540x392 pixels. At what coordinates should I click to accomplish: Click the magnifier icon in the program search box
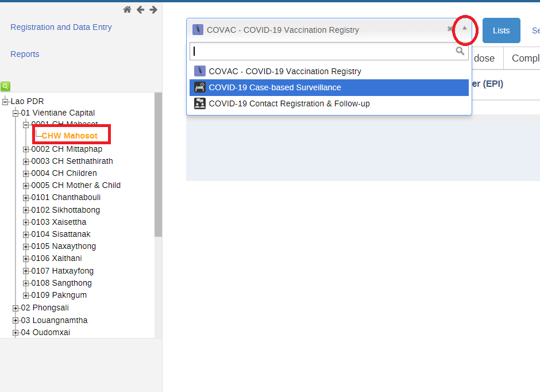tap(460, 51)
